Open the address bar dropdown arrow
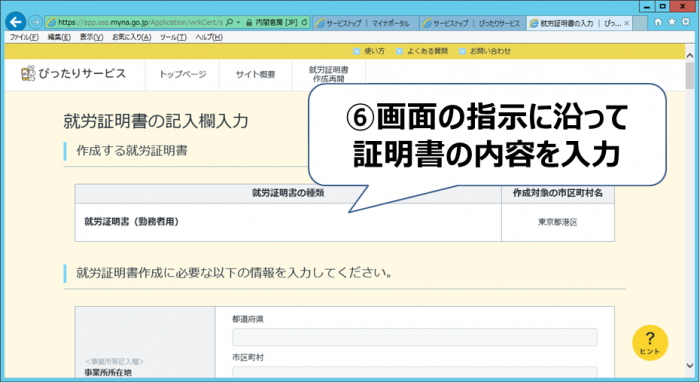 pos(238,22)
